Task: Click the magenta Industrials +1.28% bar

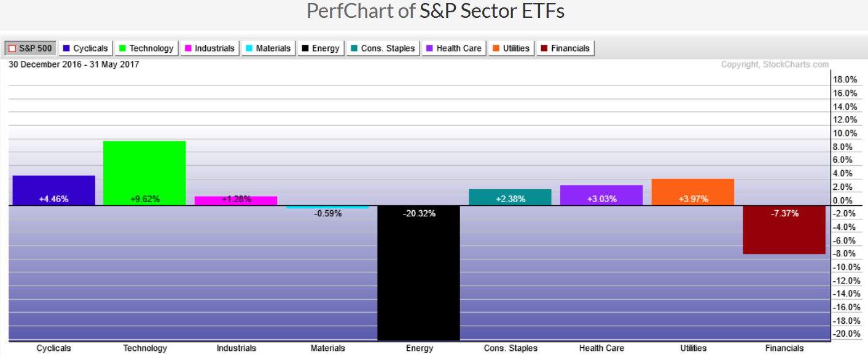Action: (x=236, y=200)
